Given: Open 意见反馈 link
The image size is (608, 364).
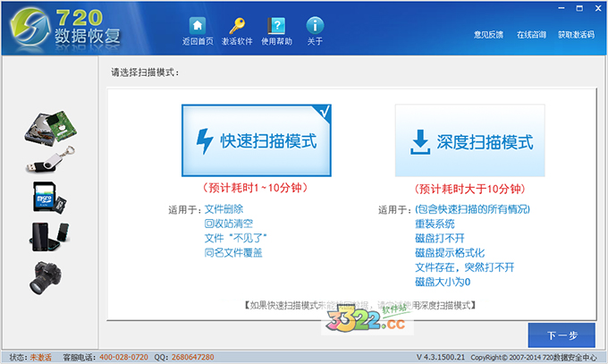Looking at the screenshot, I should pos(488,35).
